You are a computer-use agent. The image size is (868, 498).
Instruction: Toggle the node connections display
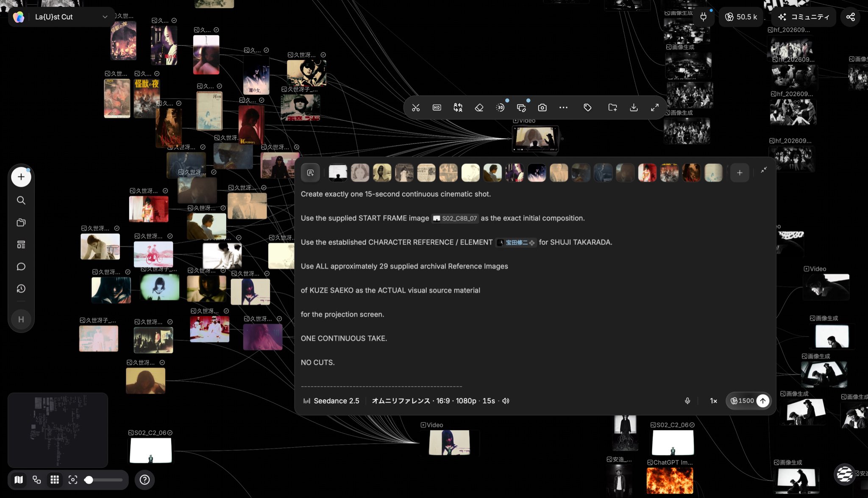pyautogui.click(x=37, y=480)
